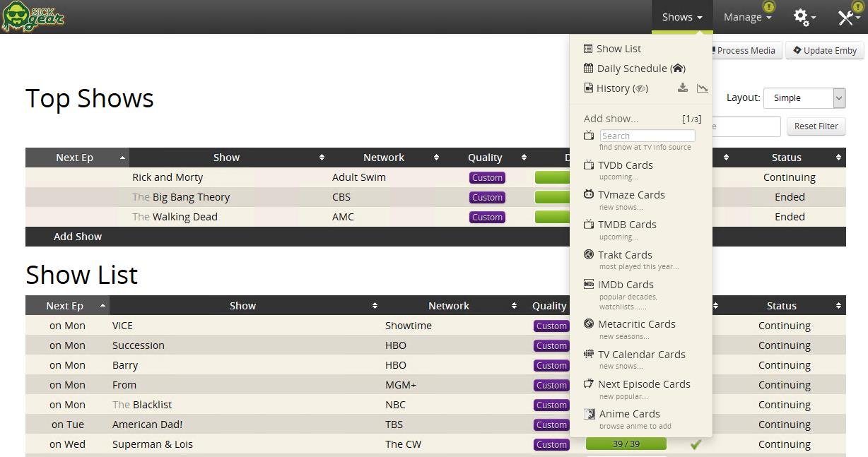Viewport: 868px width, 457px height.
Task: Click the IMDb Cards logo icon
Action: point(589,284)
